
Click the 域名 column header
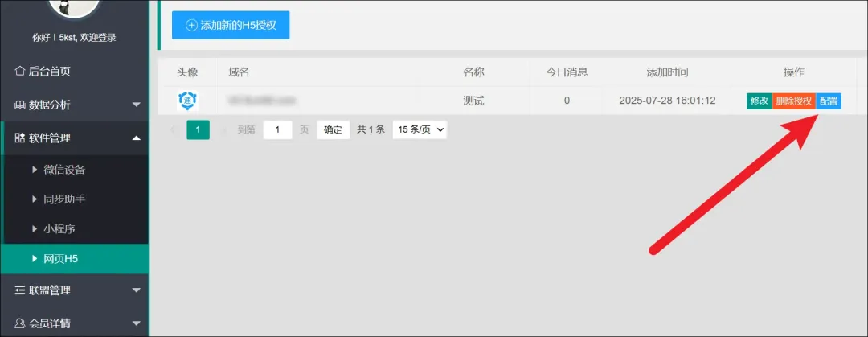click(x=240, y=72)
